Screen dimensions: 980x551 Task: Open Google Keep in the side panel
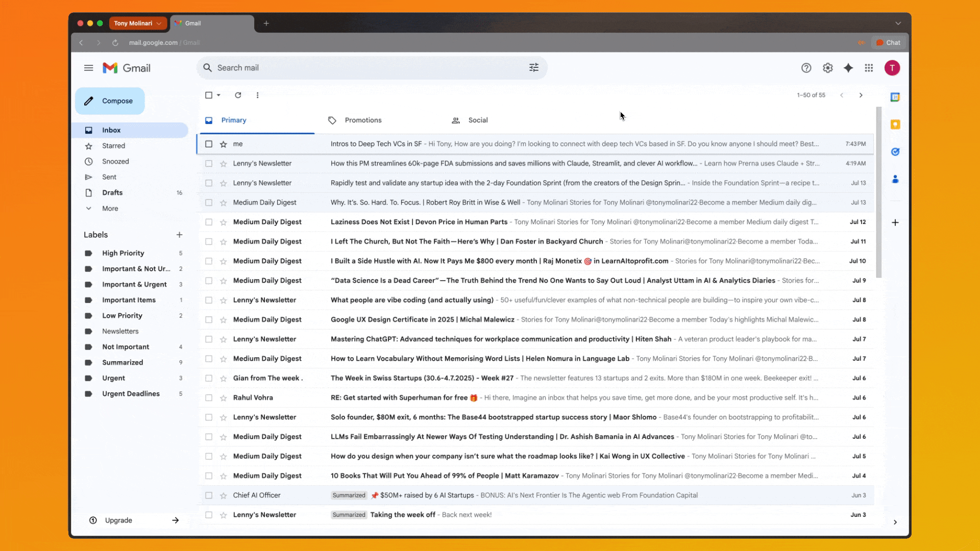pyautogui.click(x=896, y=124)
